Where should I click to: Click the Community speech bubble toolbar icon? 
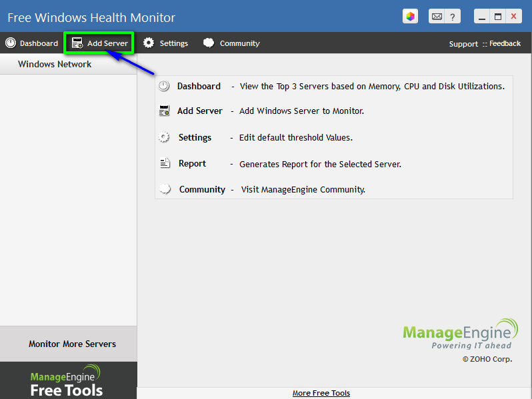click(208, 43)
